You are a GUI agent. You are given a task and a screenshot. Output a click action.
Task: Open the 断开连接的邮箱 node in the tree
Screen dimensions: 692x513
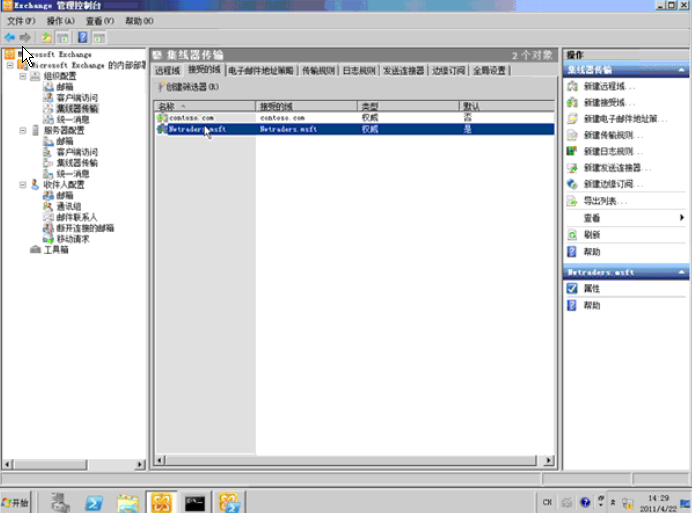pos(85,228)
